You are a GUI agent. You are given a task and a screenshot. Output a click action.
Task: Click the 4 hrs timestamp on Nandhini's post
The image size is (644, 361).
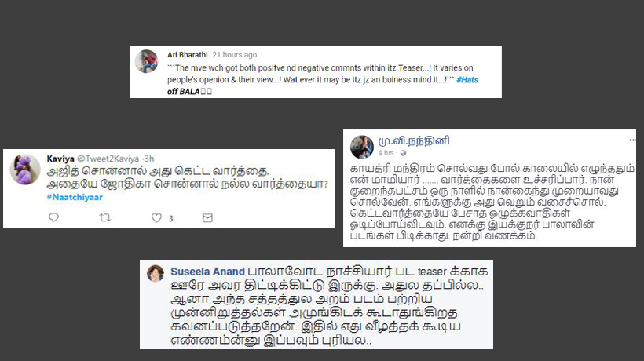[386, 153]
